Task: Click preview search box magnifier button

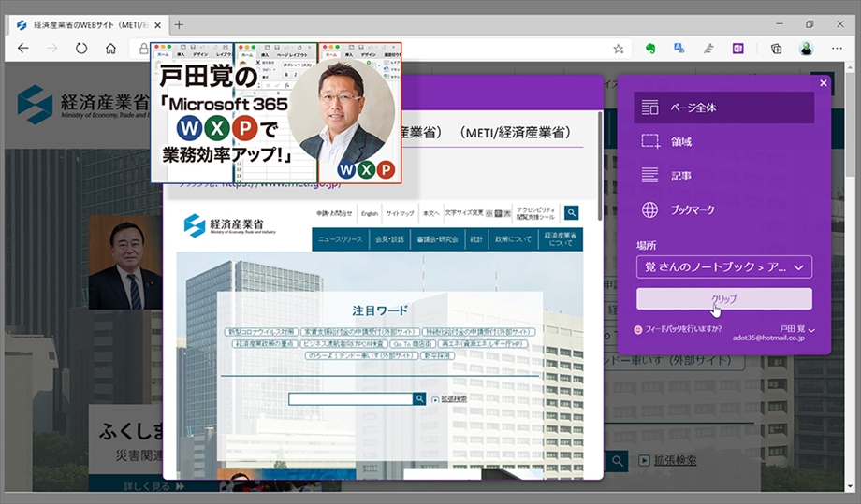Action: 419,398
